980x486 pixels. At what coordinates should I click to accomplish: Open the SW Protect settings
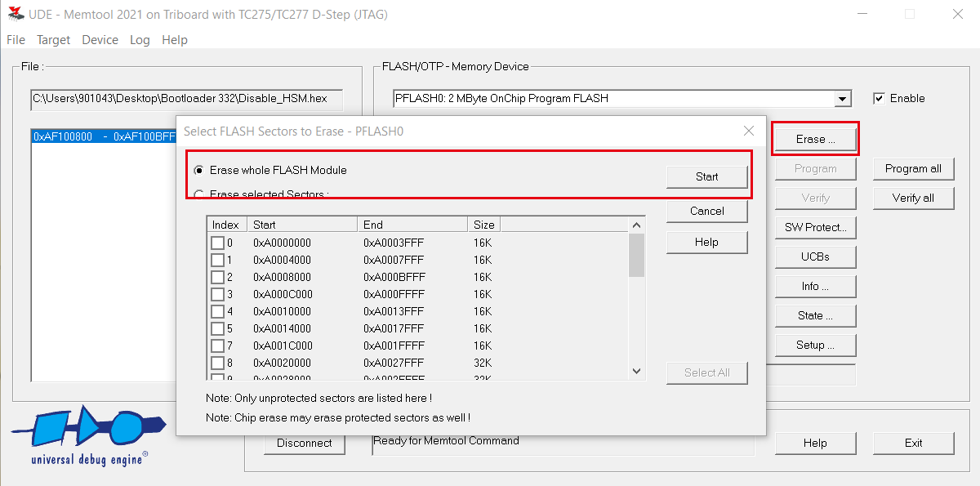coord(815,227)
